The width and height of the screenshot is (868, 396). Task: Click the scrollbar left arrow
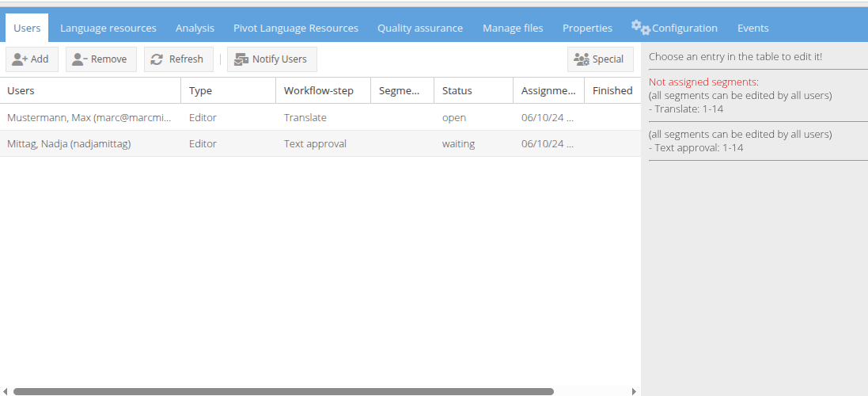pos(6,391)
